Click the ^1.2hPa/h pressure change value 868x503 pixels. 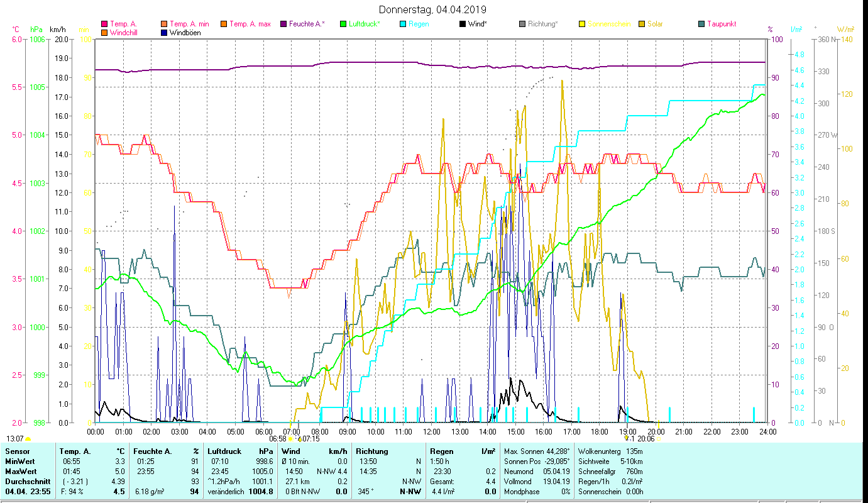(x=224, y=480)
